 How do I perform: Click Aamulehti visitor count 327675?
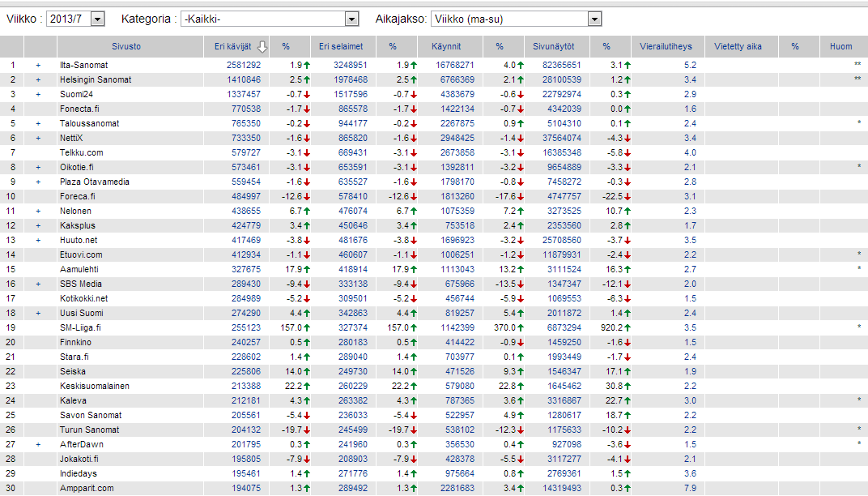tap(246, 269)
